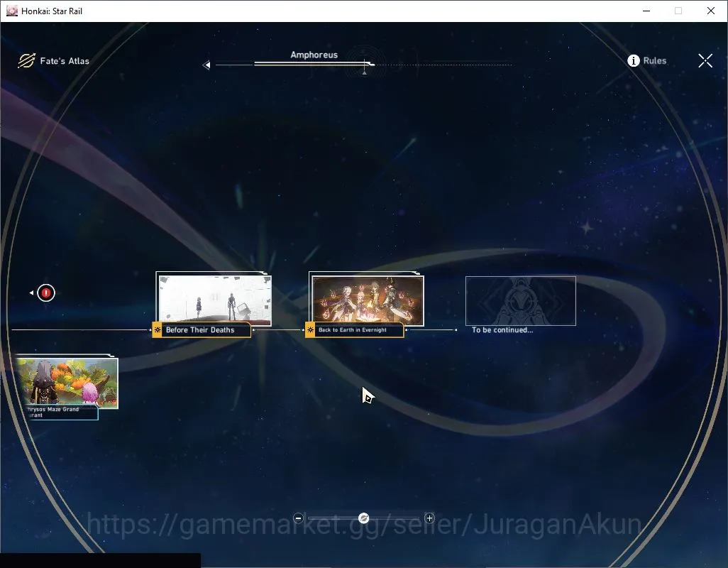Click the Fate's Atlas logo icon
728x568 pixels.
pyautogui.click(x=26, y=61)
